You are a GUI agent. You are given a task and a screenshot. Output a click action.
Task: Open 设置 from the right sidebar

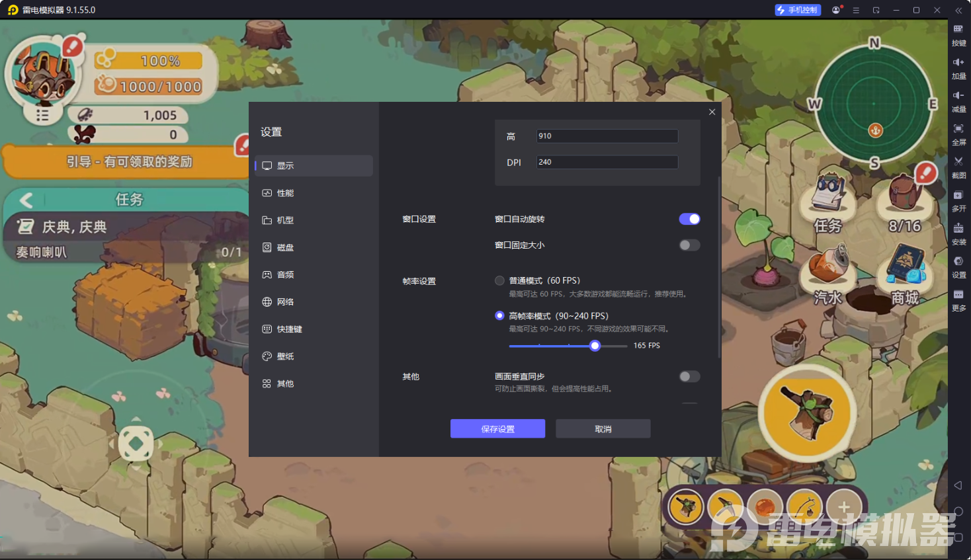[x=958, y=267]
